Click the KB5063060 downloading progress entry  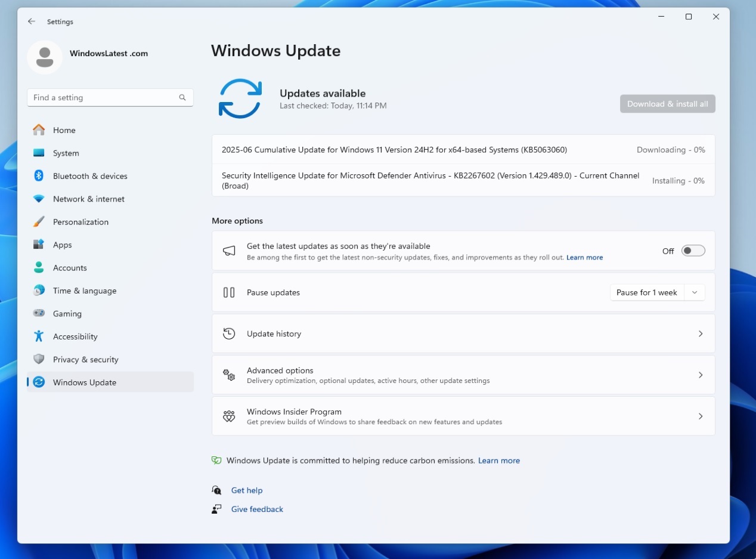point(463,150)
